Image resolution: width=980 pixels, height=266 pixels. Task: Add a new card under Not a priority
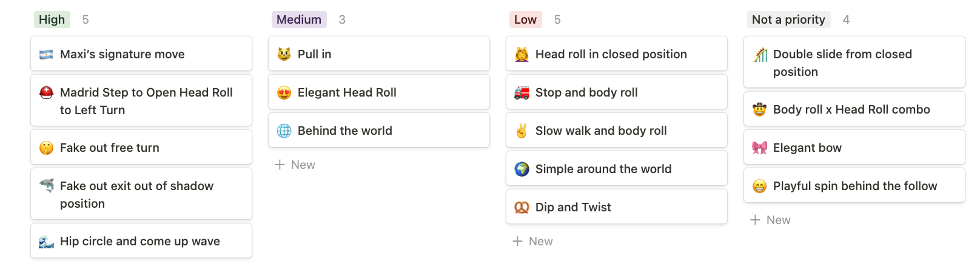(x=771, y=220)
